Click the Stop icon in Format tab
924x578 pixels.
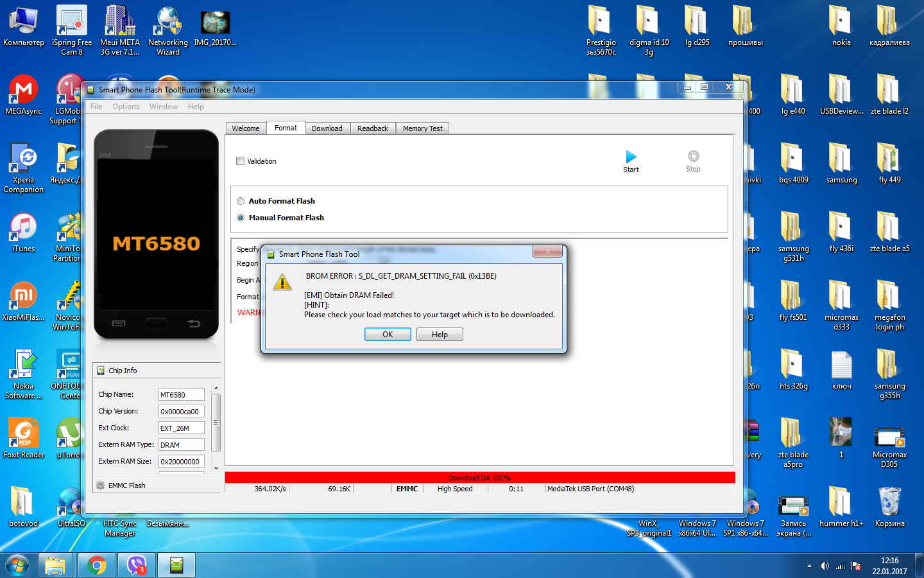click(x=693, y=156)
